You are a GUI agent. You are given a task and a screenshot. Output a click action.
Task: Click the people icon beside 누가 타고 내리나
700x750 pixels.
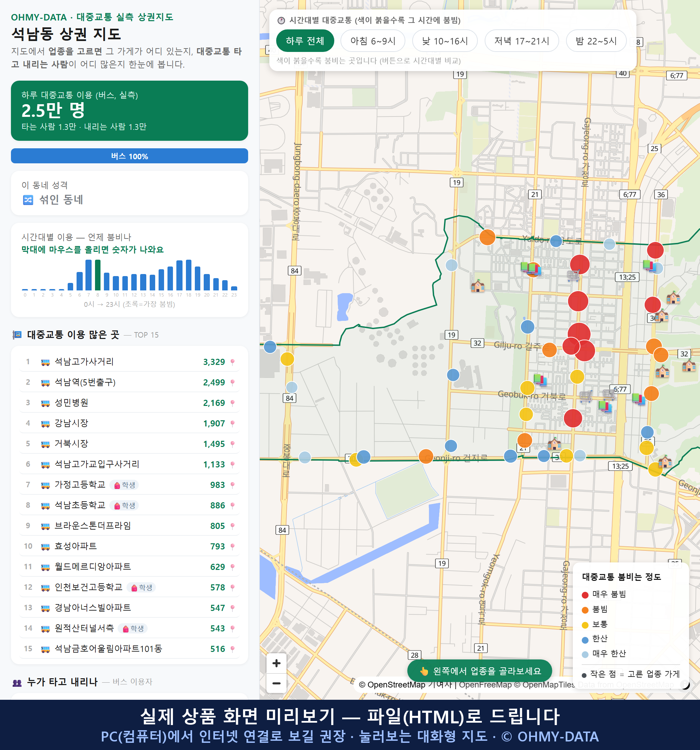[17, 682]
